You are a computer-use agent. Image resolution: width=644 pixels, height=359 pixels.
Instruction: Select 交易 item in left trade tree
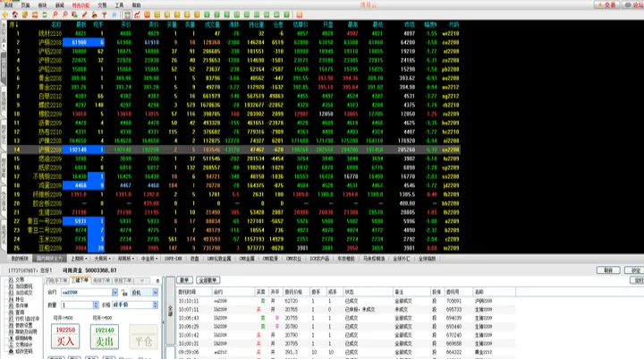pos(20,278)
